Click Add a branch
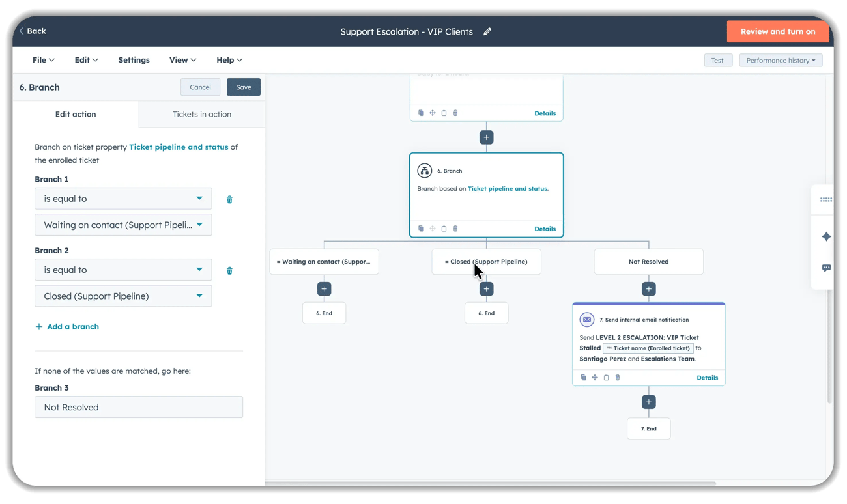 point(66,326)
